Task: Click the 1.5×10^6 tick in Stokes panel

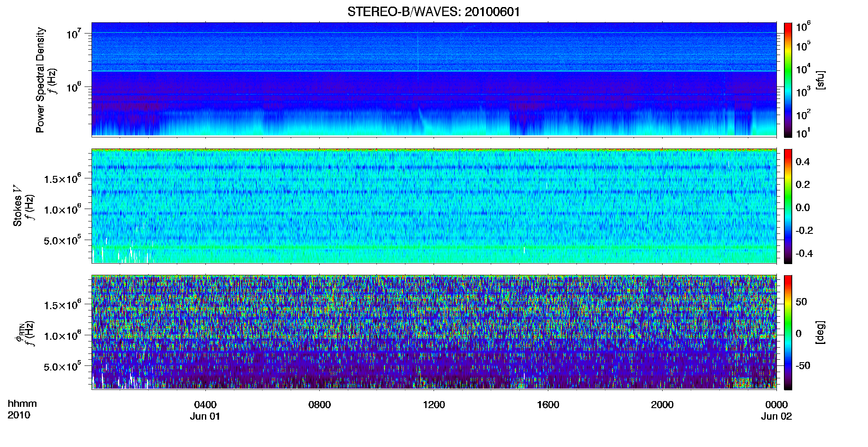Action: 63,179
